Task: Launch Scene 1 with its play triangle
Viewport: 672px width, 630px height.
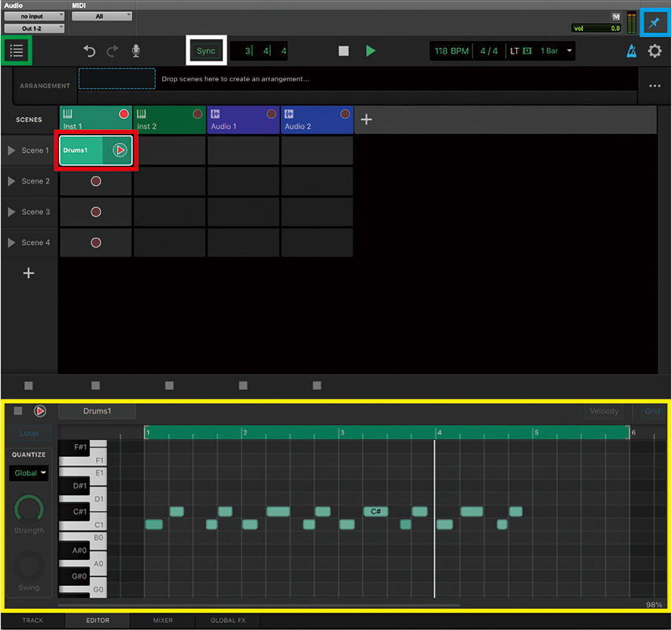Action: click(x=12, y=150)
